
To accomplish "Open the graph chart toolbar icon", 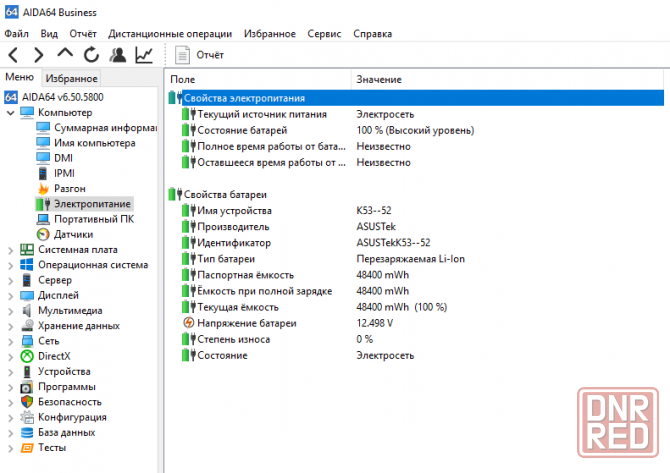I will tap(144, 55).
